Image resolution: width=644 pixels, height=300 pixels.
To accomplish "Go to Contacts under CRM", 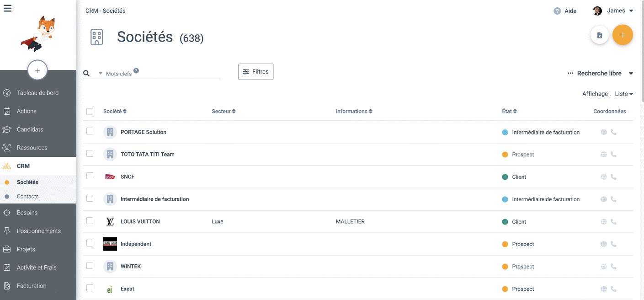I will point(27,196).
